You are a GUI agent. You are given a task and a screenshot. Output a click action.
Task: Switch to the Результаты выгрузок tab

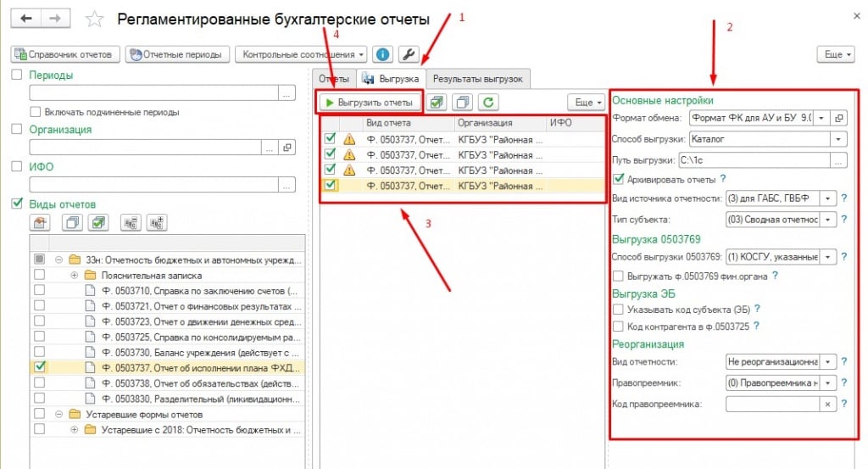[x=478, y=79]
